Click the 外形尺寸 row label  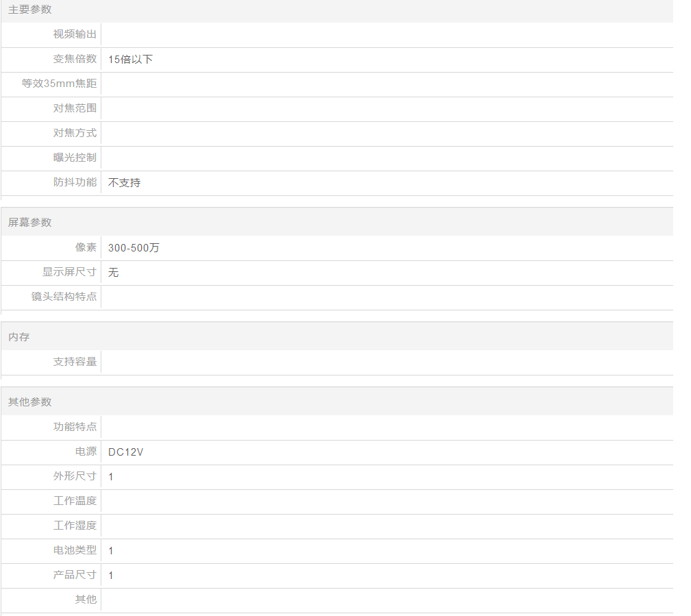(75, 476)
